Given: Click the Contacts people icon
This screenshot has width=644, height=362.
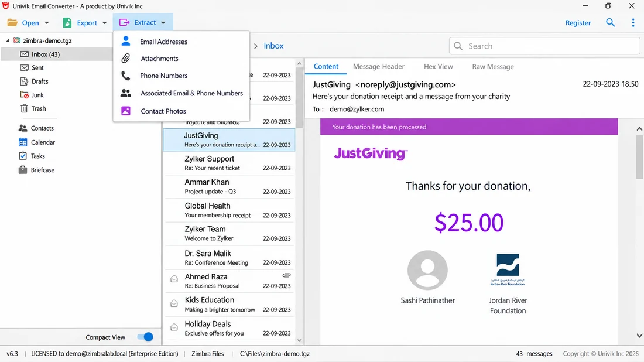Looking at the screenshot, I should pyautogui.click(x=23, y=128).
